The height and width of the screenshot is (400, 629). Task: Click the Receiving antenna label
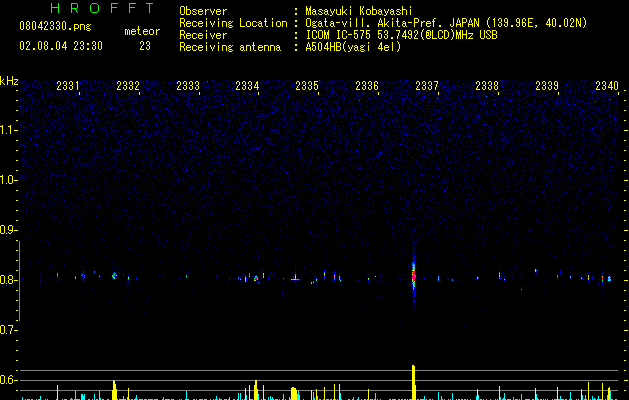(230, 47)
